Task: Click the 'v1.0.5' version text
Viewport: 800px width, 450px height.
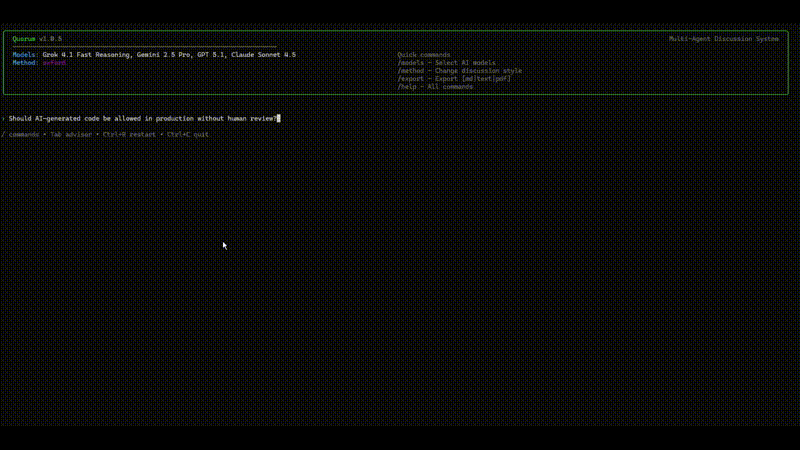Action: [51, 39]
